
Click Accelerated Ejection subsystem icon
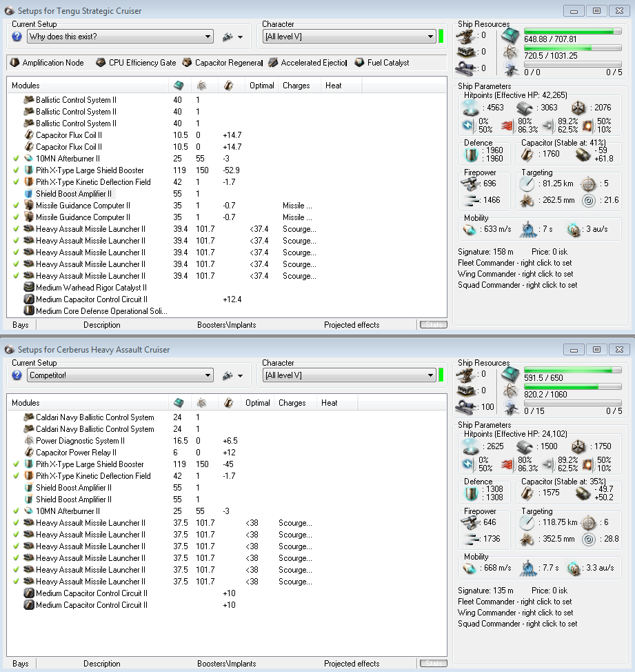(273, 63)
